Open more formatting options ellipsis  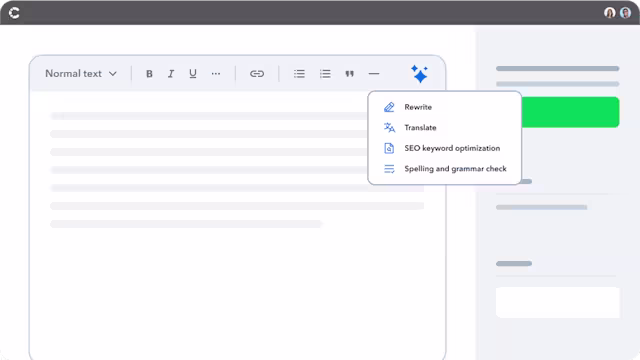point(216,74)
